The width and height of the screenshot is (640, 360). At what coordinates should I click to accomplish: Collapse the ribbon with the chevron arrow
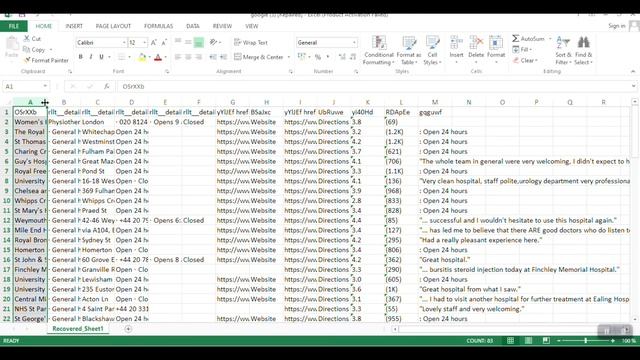tap(633, 71)
